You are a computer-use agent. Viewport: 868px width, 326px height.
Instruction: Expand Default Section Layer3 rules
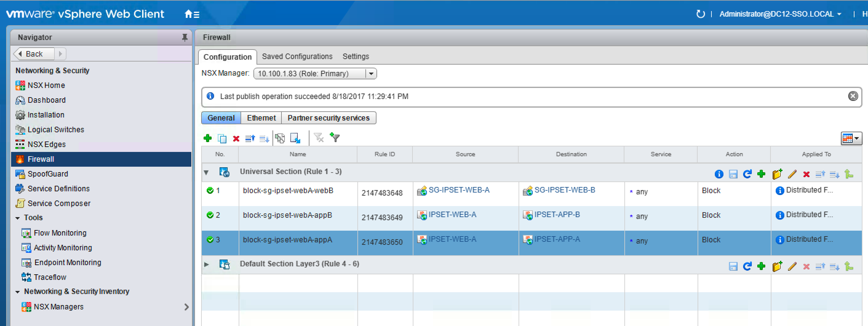(x=206, y=265)
